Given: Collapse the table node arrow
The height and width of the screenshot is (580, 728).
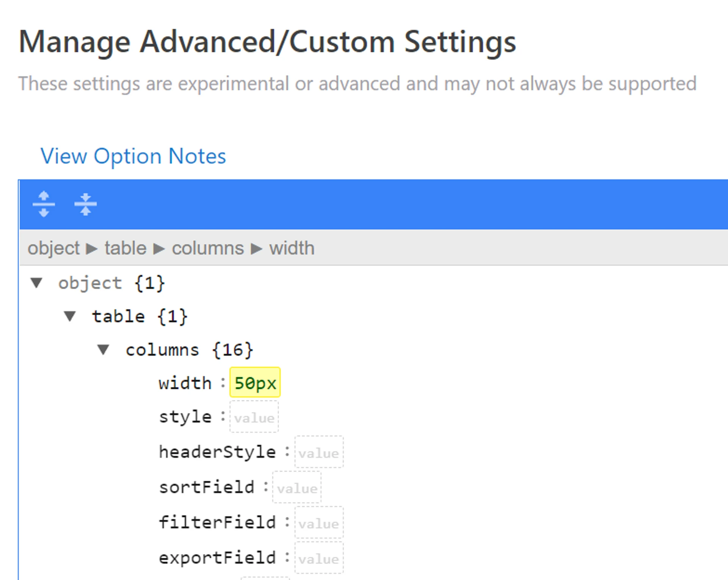Looking at the screenshot, I should pyautogui.click(x=70, y=316).
